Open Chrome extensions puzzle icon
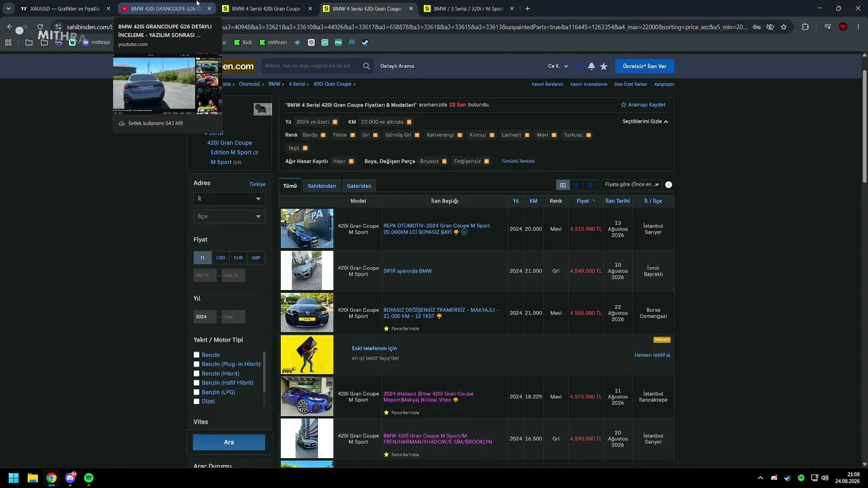868x488 pixels. coord(805,27)
